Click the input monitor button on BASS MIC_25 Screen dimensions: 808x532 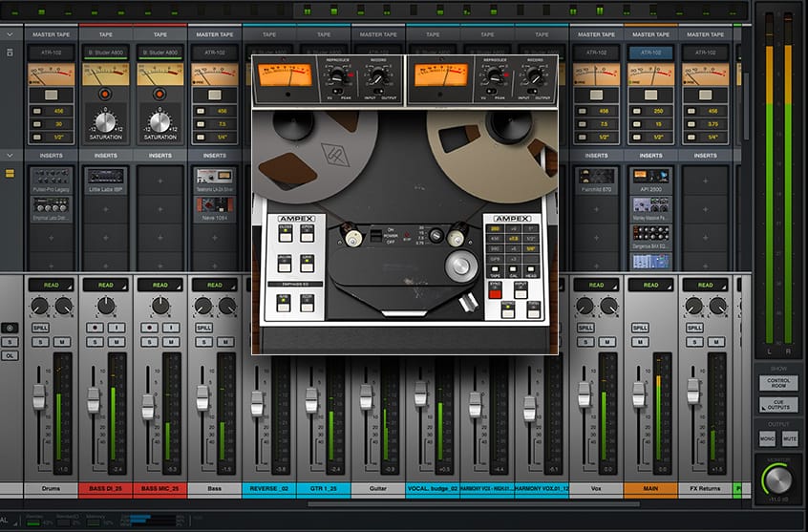(169, 327)
